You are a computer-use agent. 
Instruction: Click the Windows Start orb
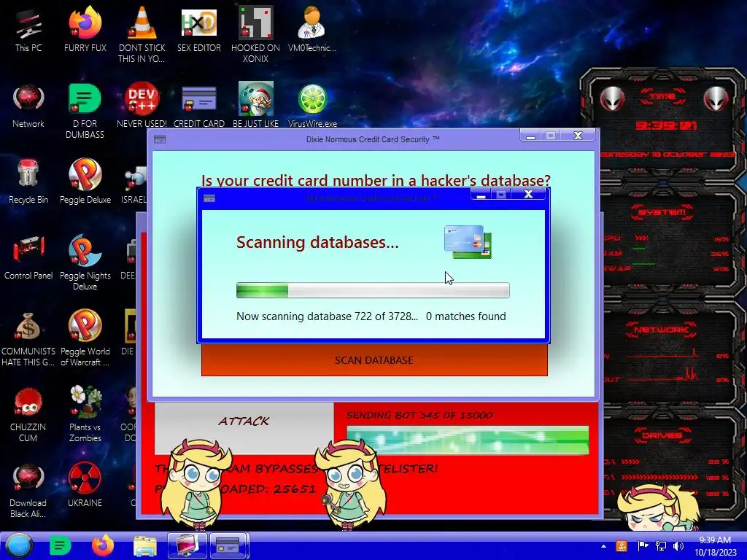(18, 545)
